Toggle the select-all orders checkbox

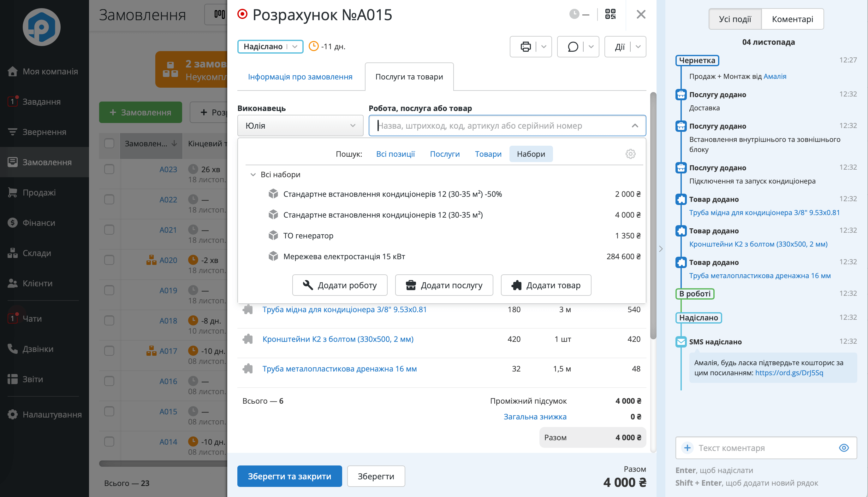point(109,143)
